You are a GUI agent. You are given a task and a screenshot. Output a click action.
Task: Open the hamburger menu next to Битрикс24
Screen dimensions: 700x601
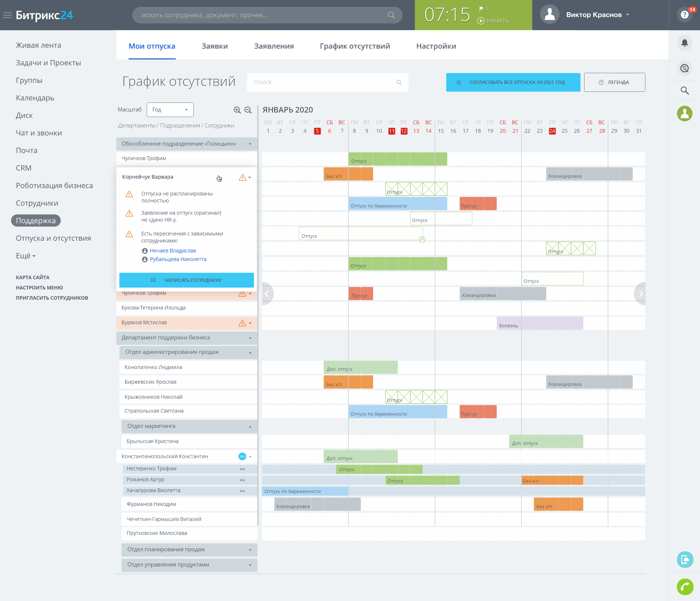7,15
